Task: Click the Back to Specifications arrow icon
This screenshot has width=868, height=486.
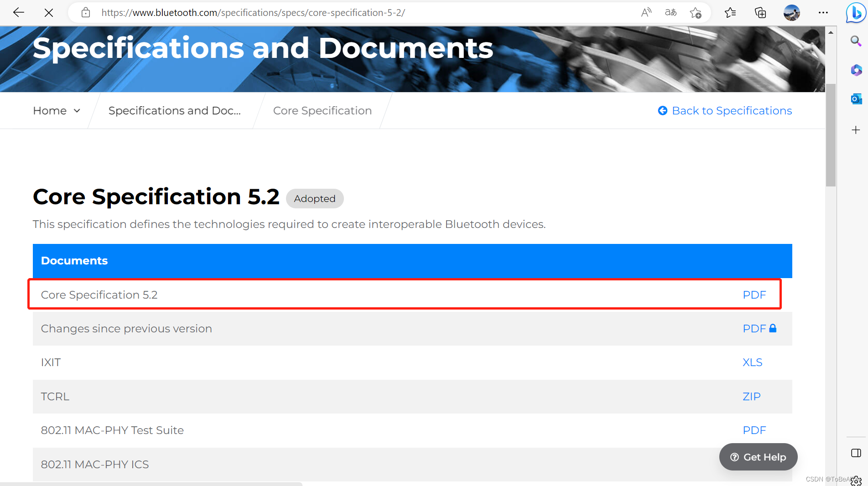Action: pos(663,111)
